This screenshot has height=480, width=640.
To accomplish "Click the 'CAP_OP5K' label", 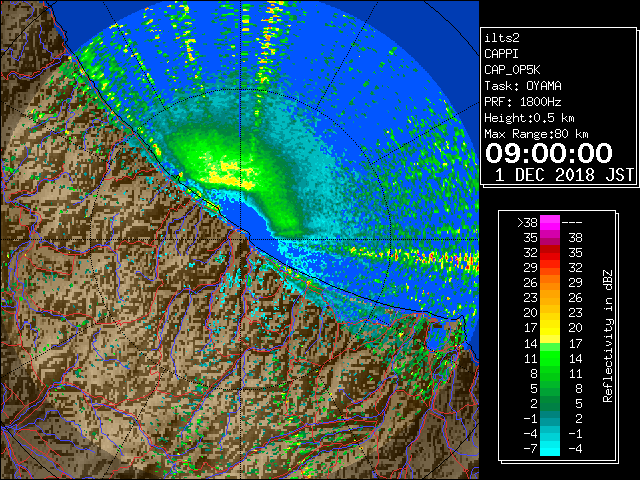I will pos(512,70).
